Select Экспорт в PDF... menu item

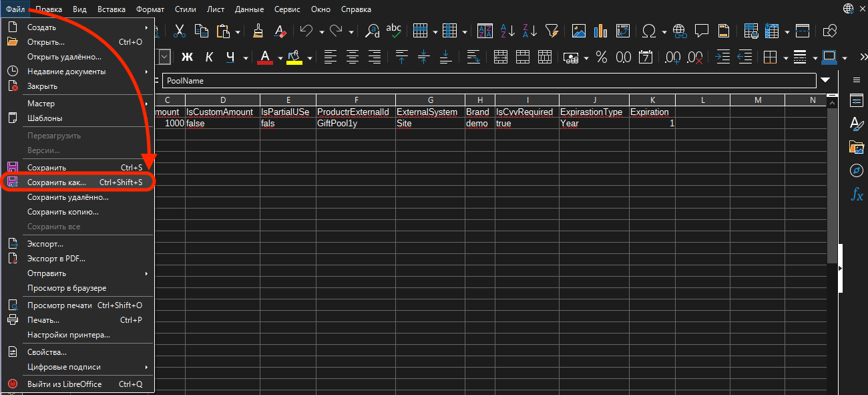coord(77,259)
